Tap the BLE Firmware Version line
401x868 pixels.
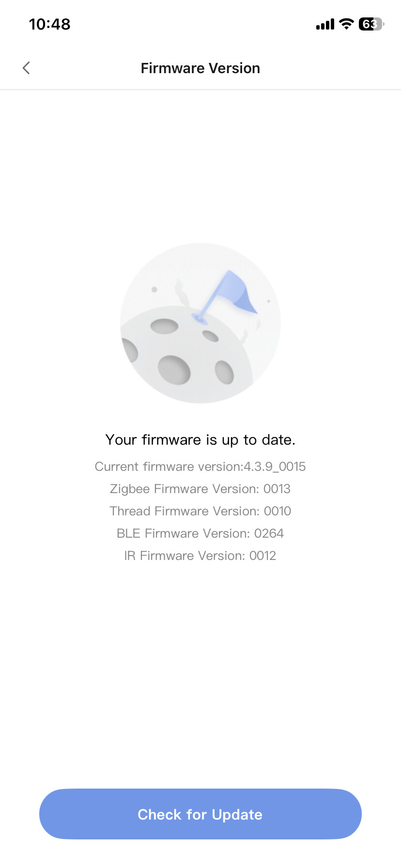point(200,533)
